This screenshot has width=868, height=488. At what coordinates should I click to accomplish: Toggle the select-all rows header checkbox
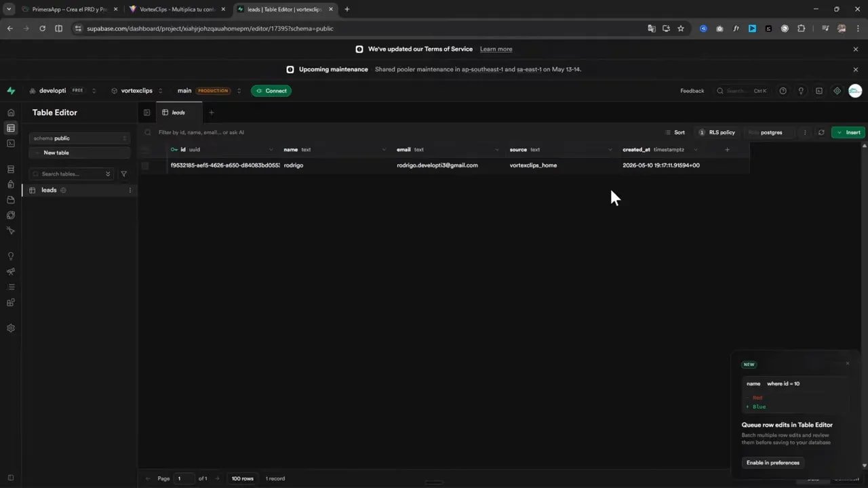pyautogui.click(x=144, y=150)
